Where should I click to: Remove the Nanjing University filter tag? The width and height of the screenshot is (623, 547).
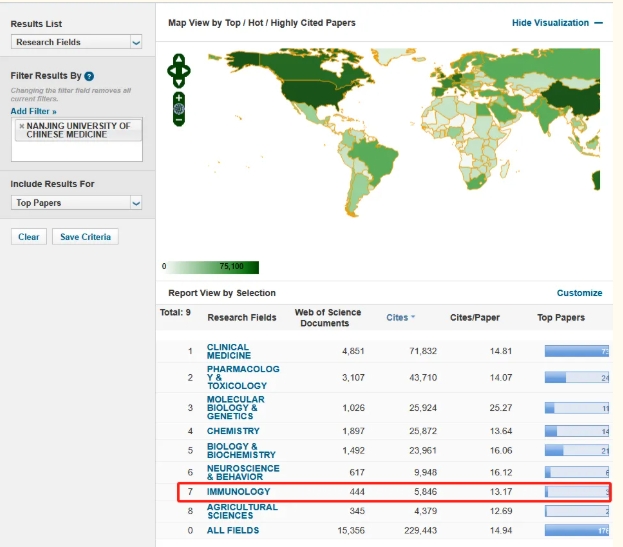click(x=22, y=127)
